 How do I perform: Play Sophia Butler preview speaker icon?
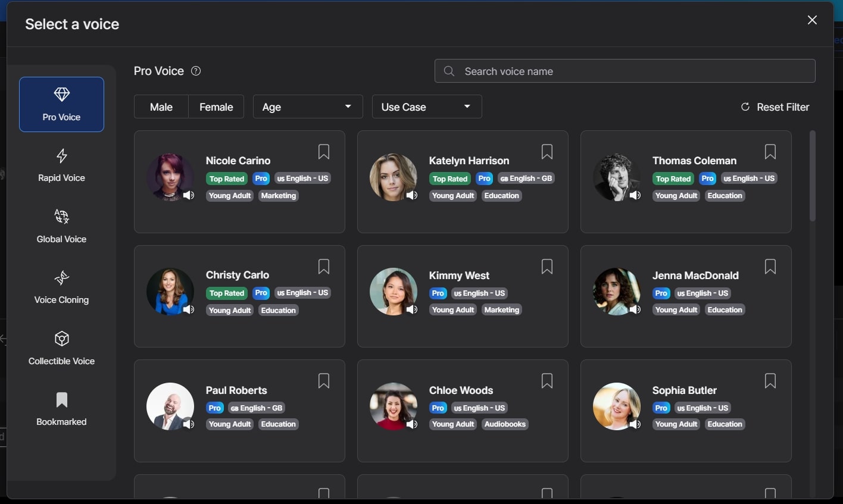coord(635,424)
